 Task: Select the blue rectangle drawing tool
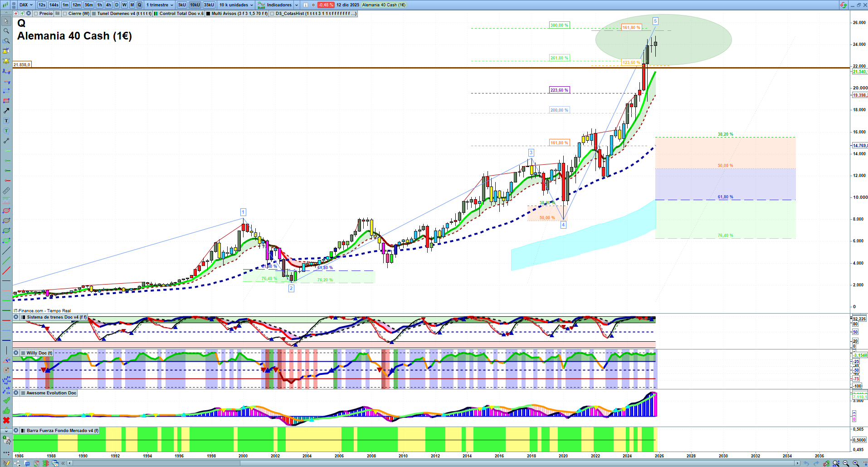pyautogui.click(x=6, y=91)
